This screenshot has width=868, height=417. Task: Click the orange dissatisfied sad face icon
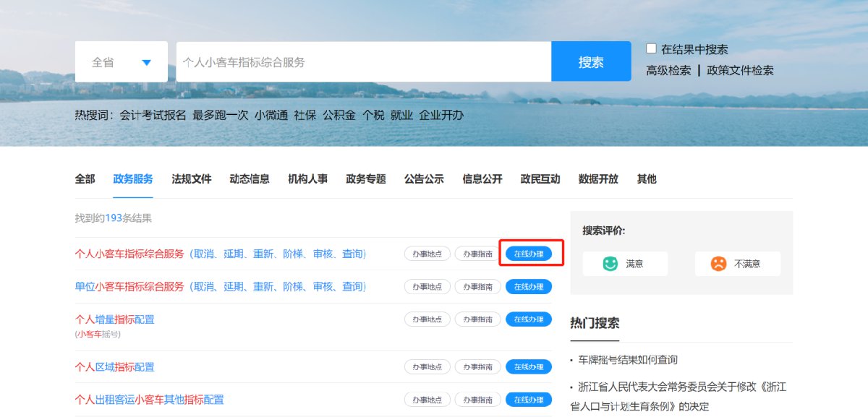pyautogui.click(x=718, y=264)
